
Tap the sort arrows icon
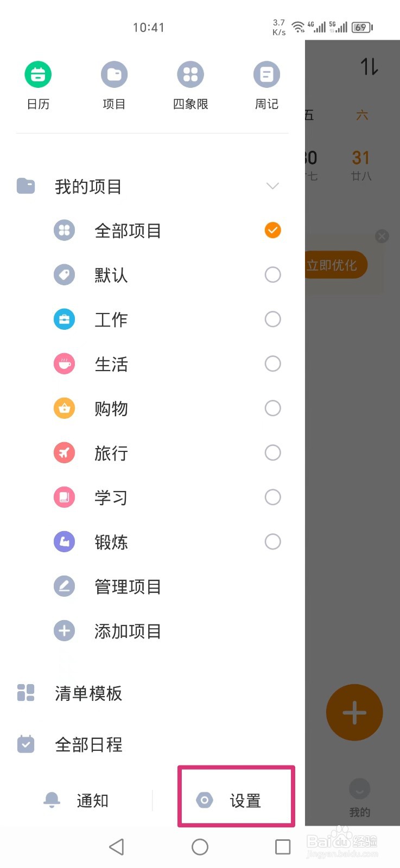coord(370,67)
